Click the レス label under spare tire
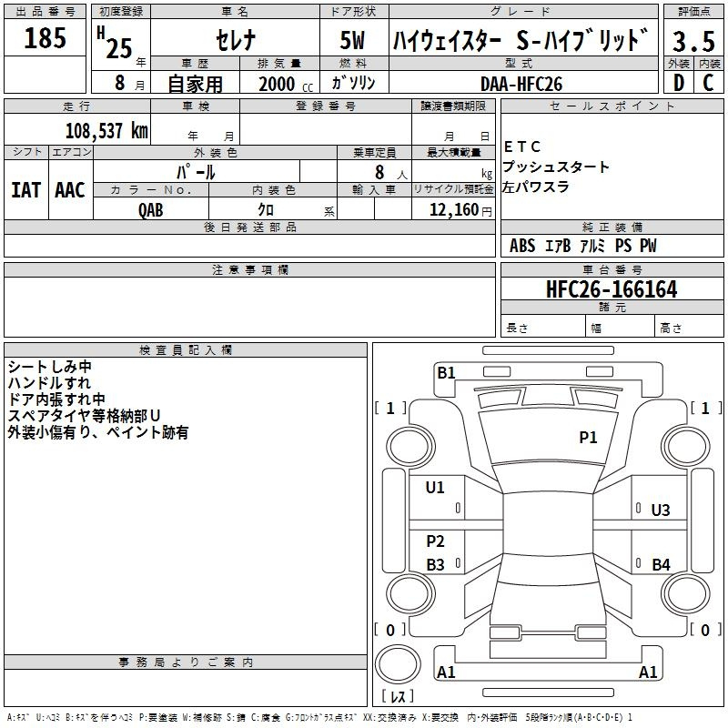 coord(398,696)
